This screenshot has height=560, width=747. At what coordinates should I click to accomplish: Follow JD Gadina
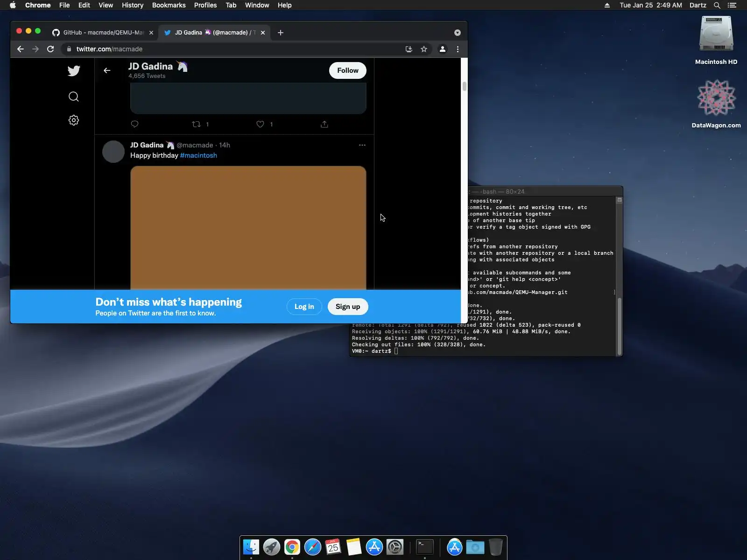click(348, 70)
